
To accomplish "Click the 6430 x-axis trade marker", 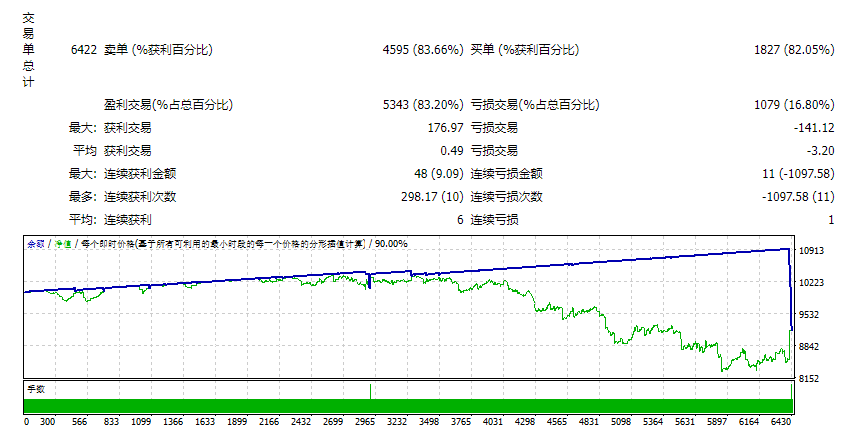I will (781, 422).
